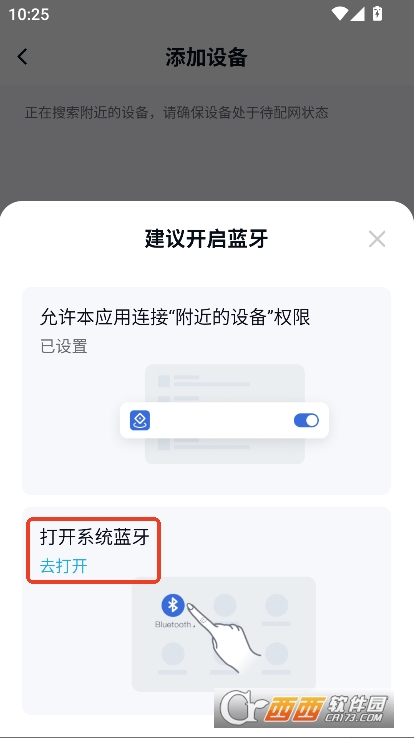The height and width of the screenshot is (738, 414).
Task: Close the 建议开启蓝牙 dialog with X
Action: point(377,239)
